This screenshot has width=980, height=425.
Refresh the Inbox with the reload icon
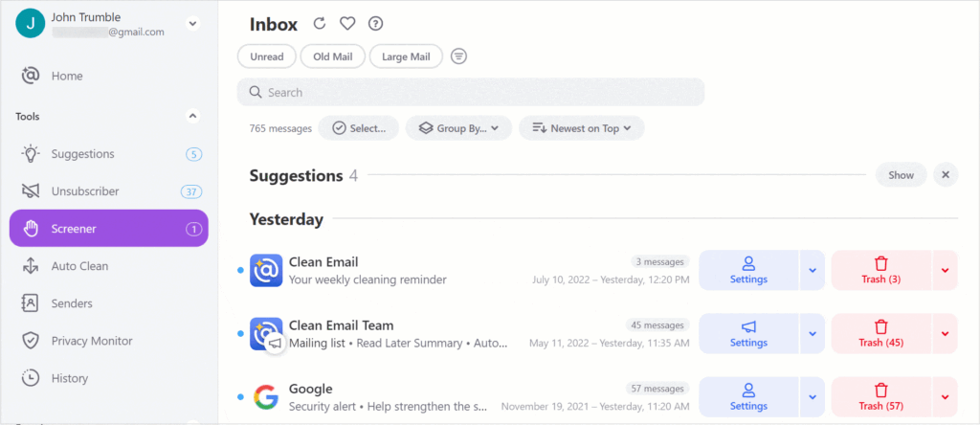(320, 24)
